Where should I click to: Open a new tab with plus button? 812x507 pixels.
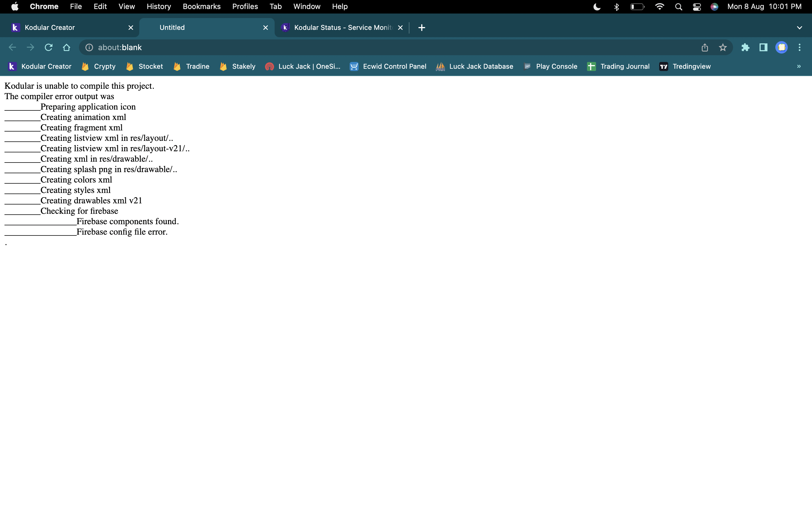point(422,28)
